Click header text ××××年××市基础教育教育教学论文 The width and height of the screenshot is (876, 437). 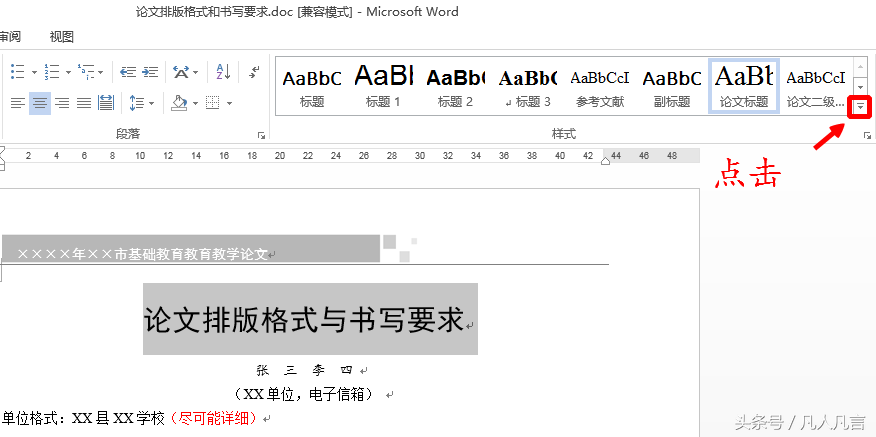pos(142,254)
